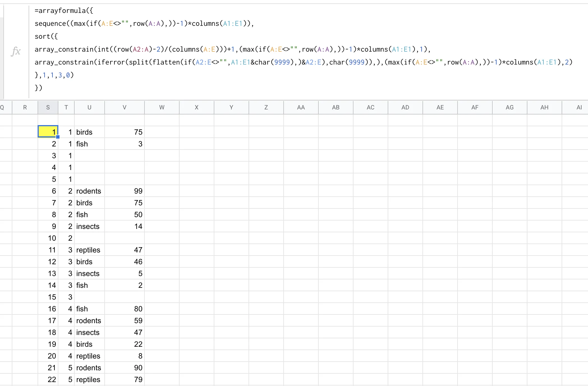Select column AH header

(544, 107)
